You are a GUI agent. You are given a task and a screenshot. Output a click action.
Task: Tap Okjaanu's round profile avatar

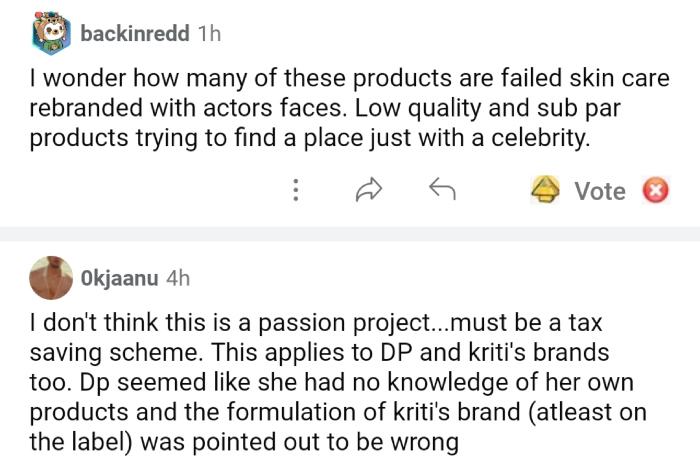tap(51, 278)
